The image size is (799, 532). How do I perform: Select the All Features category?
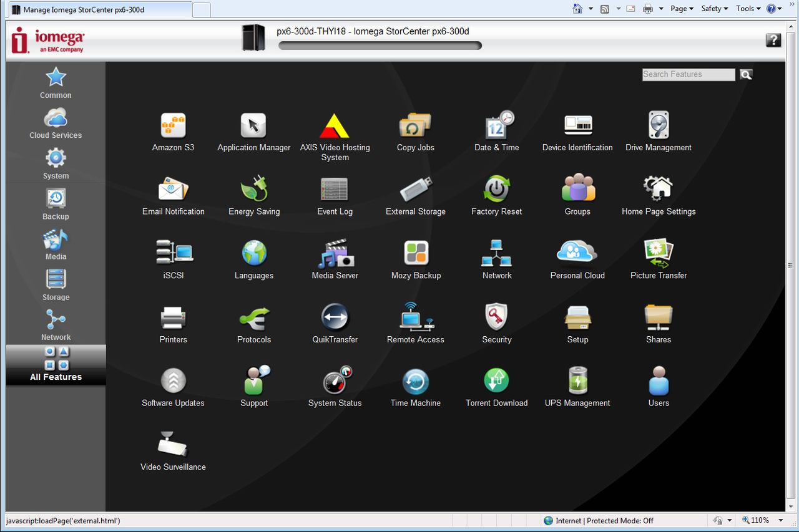pyautogui.click(x=56, y=365)
